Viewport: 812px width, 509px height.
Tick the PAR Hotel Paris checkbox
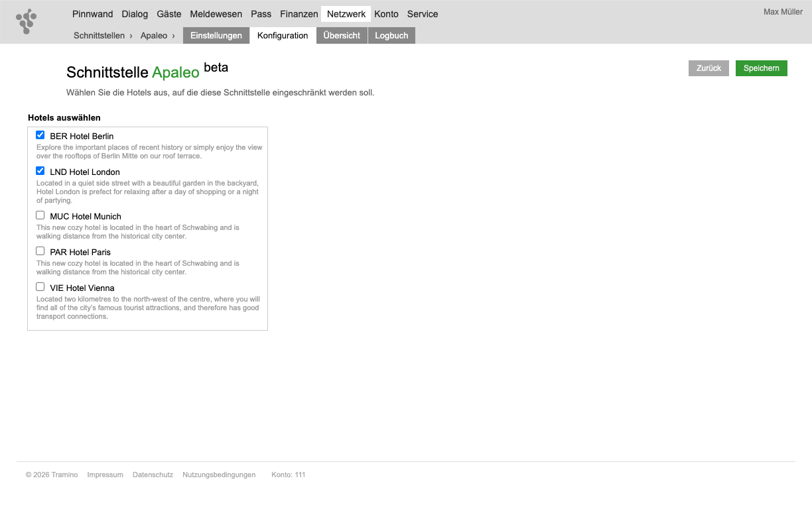[40, 251]
